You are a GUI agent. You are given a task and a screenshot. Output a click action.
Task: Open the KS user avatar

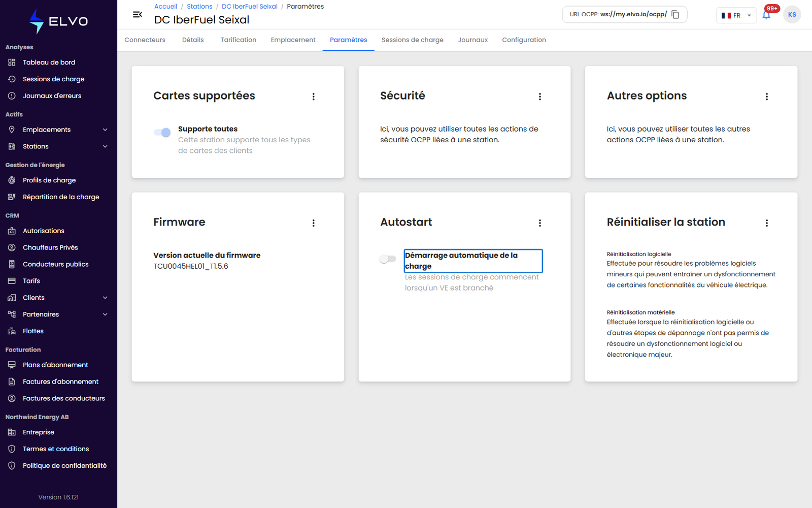[792, 15]
